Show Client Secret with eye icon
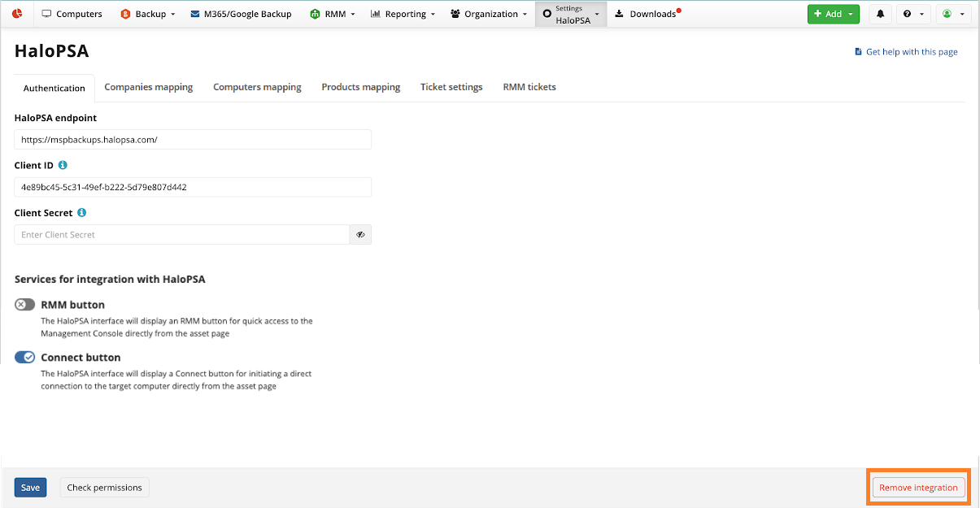 tap(360, 235)
